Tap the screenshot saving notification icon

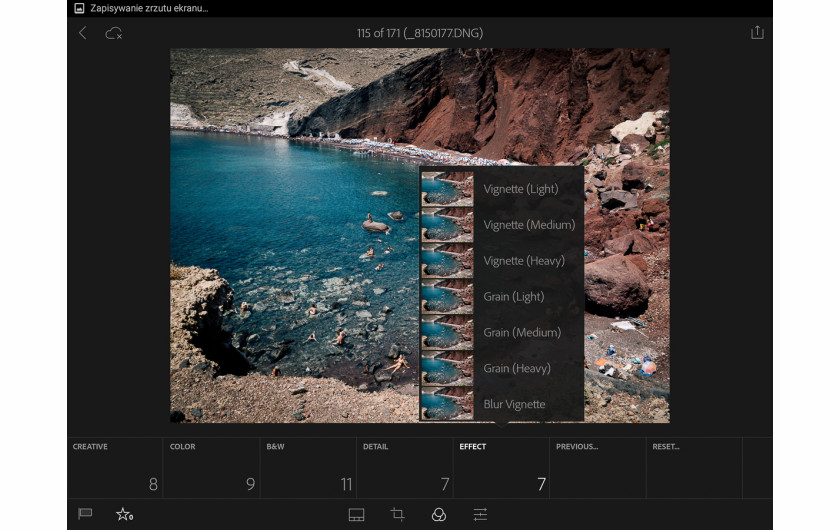click(79, 8)
